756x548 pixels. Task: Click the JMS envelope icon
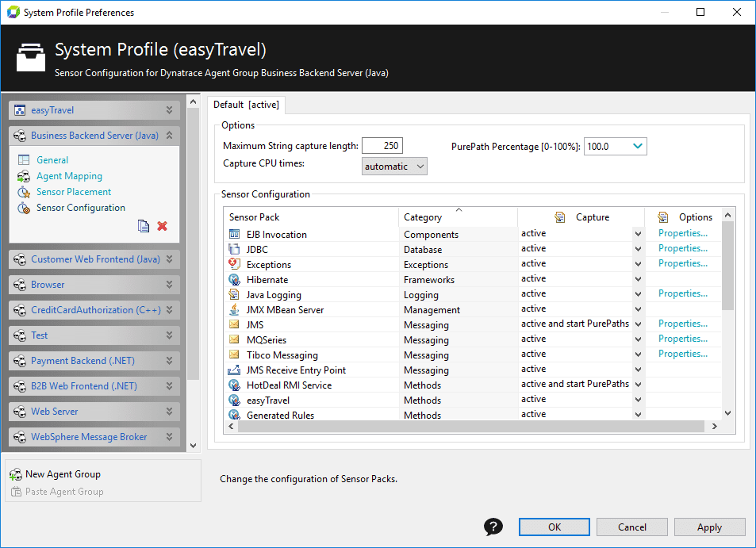pos(234,324)
